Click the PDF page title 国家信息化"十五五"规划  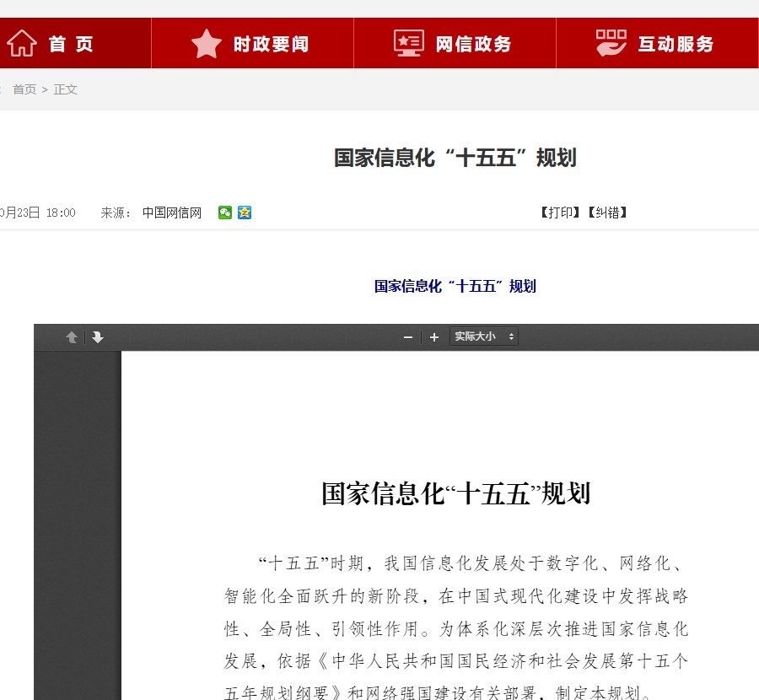tap(456, 493)
